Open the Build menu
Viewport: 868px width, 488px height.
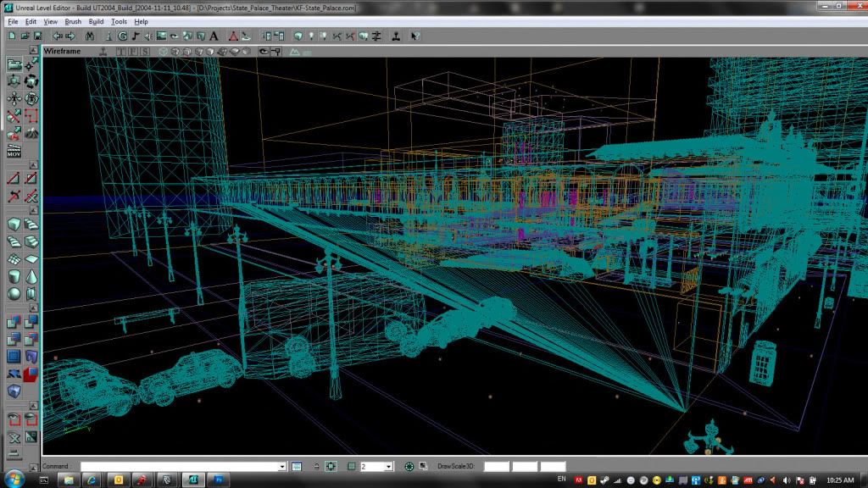click(x=96, y=21)
